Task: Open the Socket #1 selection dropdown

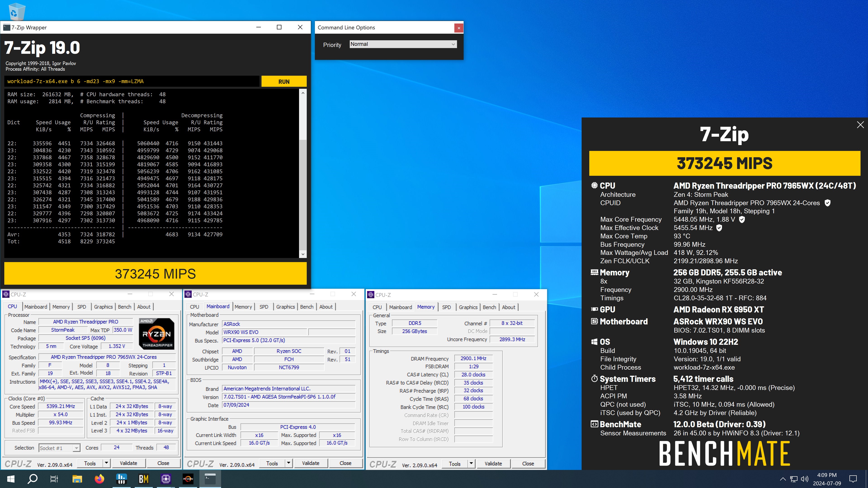Action: 59,448
